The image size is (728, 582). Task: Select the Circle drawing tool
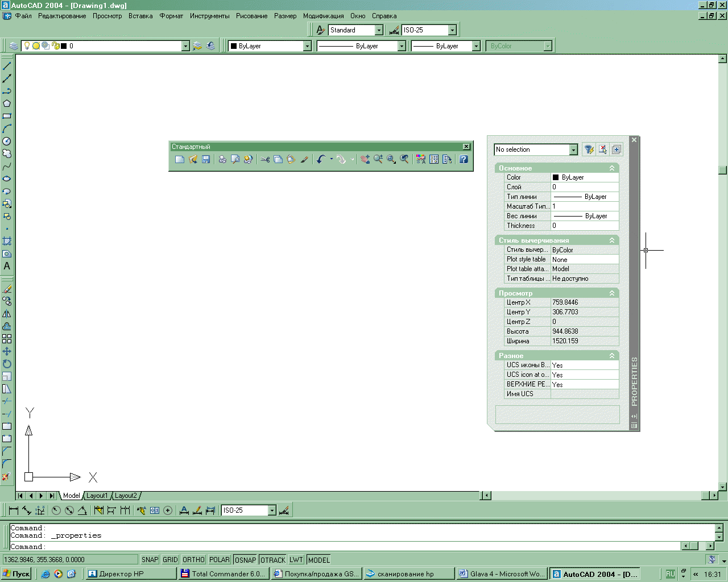(x=7, y=141)
